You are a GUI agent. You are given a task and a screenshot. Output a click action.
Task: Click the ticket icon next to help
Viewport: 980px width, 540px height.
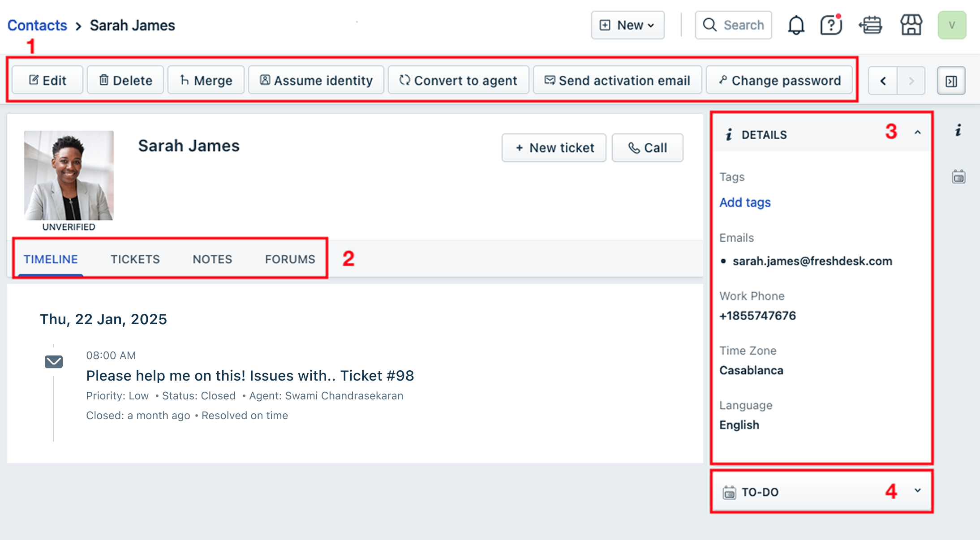point(870,25)
